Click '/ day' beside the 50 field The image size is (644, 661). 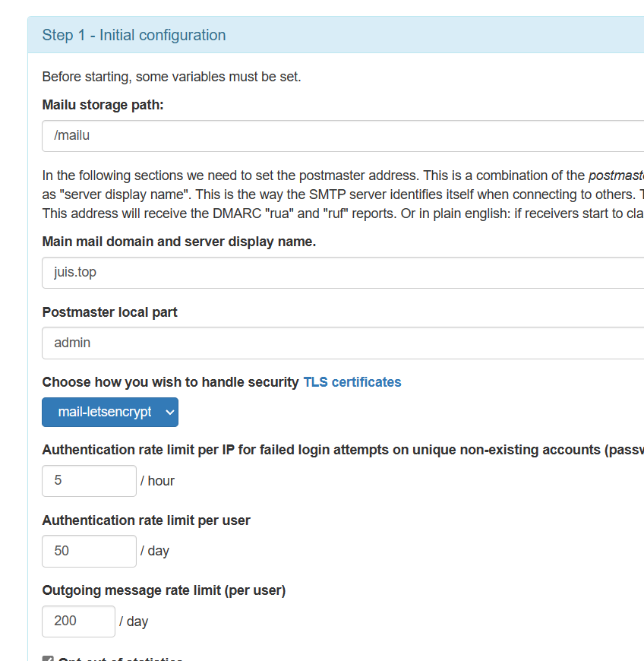(x=154, y=551)
